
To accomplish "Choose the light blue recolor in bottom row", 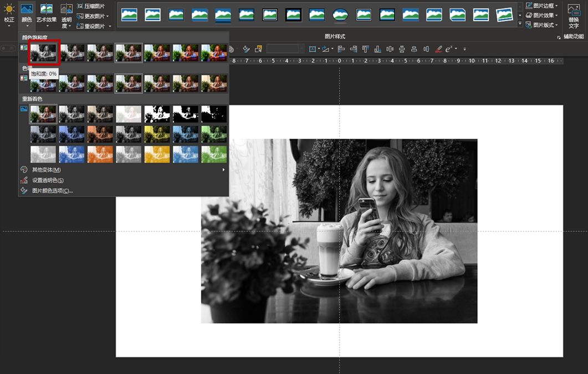I will [186, 154].
